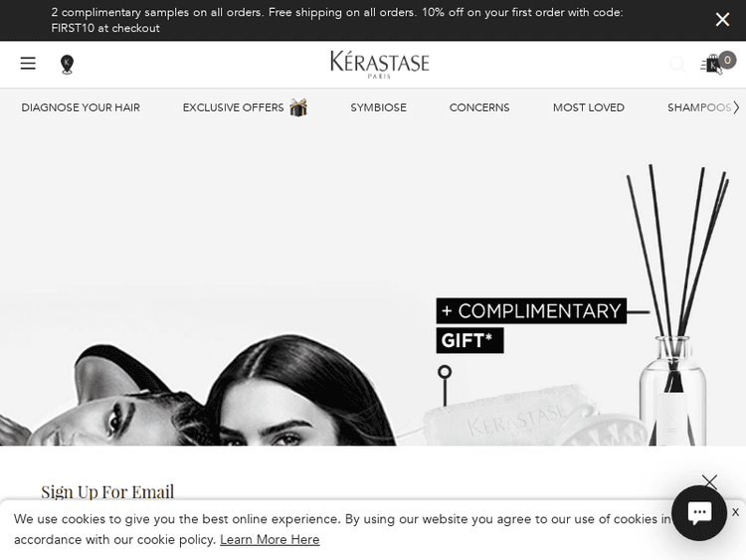The image size is (746, 560).
Task: Open the Exclusive Offers menu item
Action: 233,107
